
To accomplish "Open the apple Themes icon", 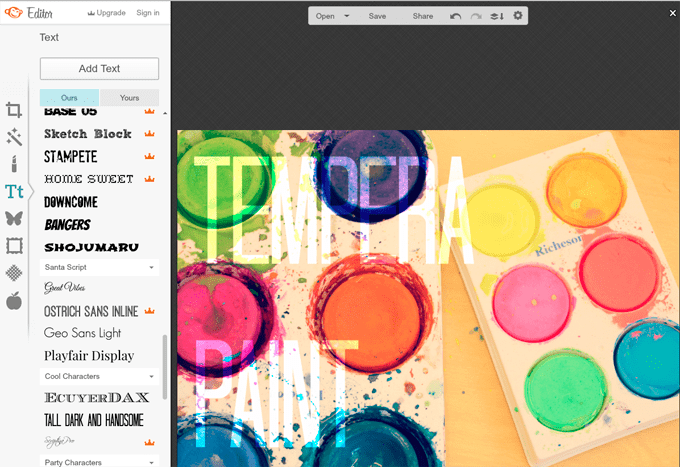I will tap(14, 300).
